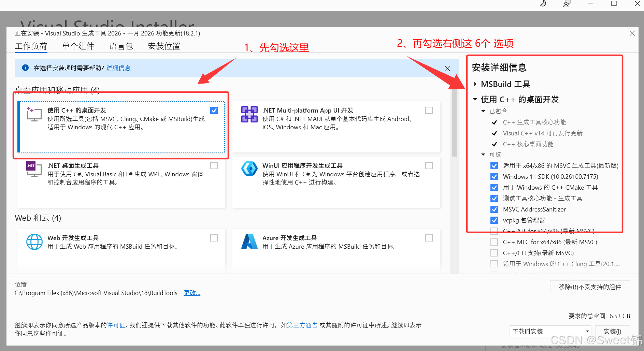Screen dimensions: 644x351
Task: Click the WinUI 应用程序开发生成工具 icon
Action: click(249, 169)
